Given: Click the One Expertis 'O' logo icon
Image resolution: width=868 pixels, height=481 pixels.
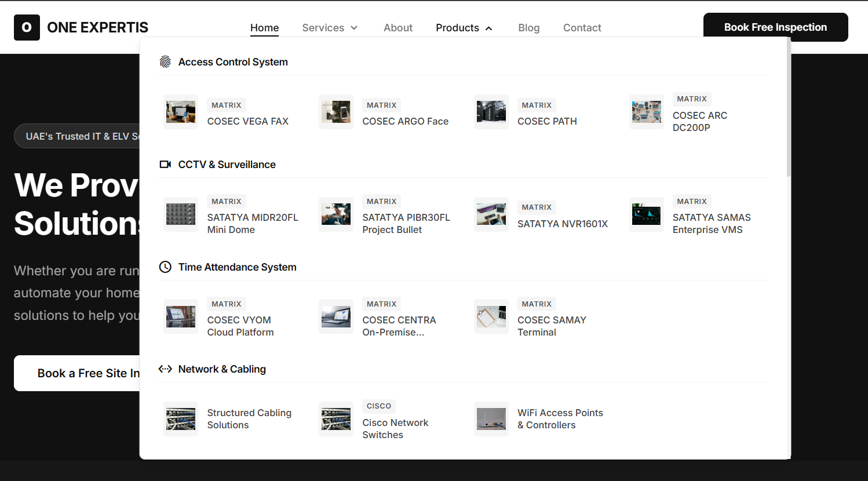Looking at the screenshot, I should coord(27,27).
